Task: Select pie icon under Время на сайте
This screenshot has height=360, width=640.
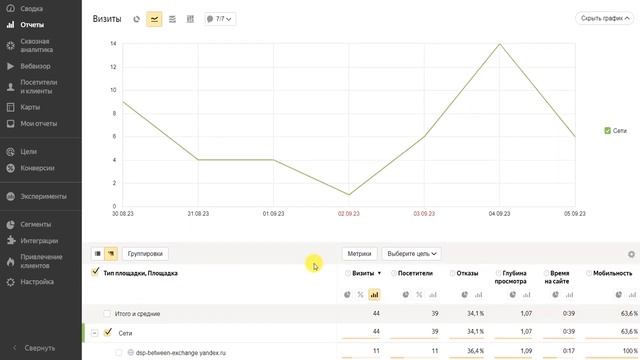Action: click(556, 295)
